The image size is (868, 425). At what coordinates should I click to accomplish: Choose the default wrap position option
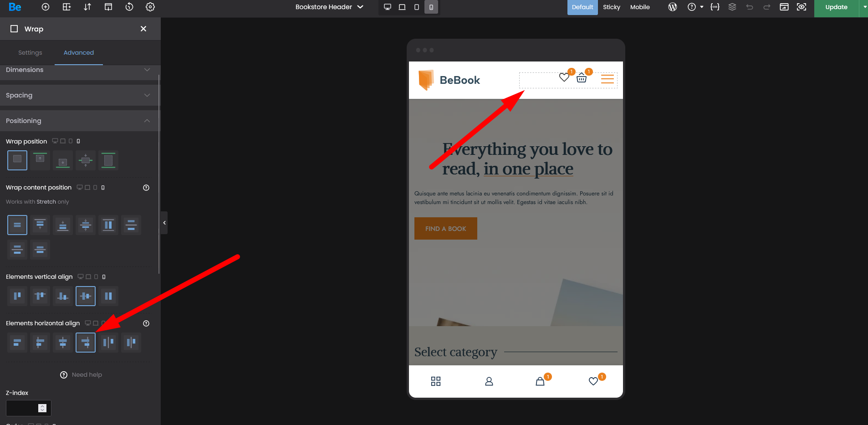coord(17,160)
